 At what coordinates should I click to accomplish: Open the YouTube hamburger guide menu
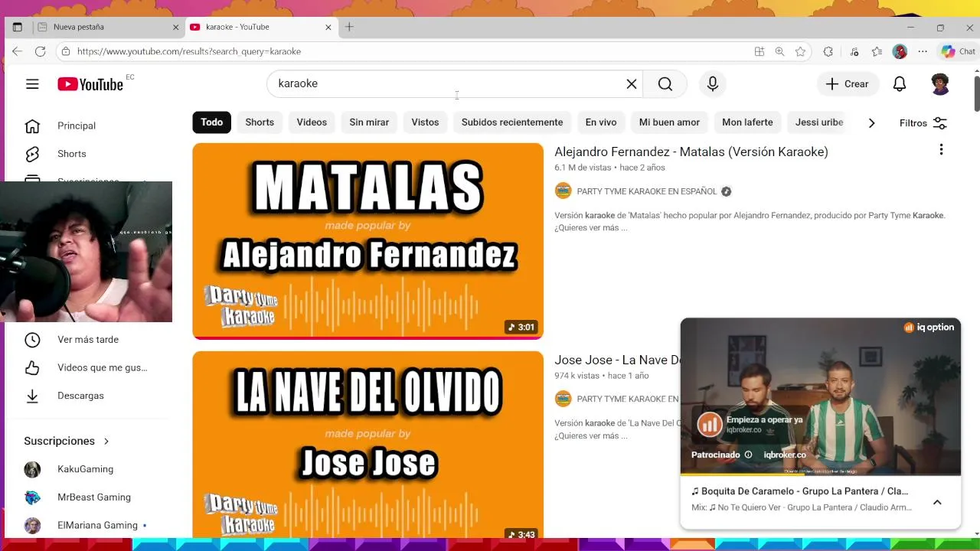(x=32, y=84)
